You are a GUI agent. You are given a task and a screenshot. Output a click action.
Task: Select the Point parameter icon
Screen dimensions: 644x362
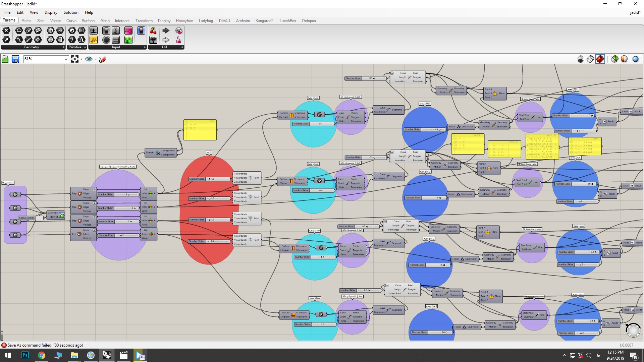pos(6,31)
